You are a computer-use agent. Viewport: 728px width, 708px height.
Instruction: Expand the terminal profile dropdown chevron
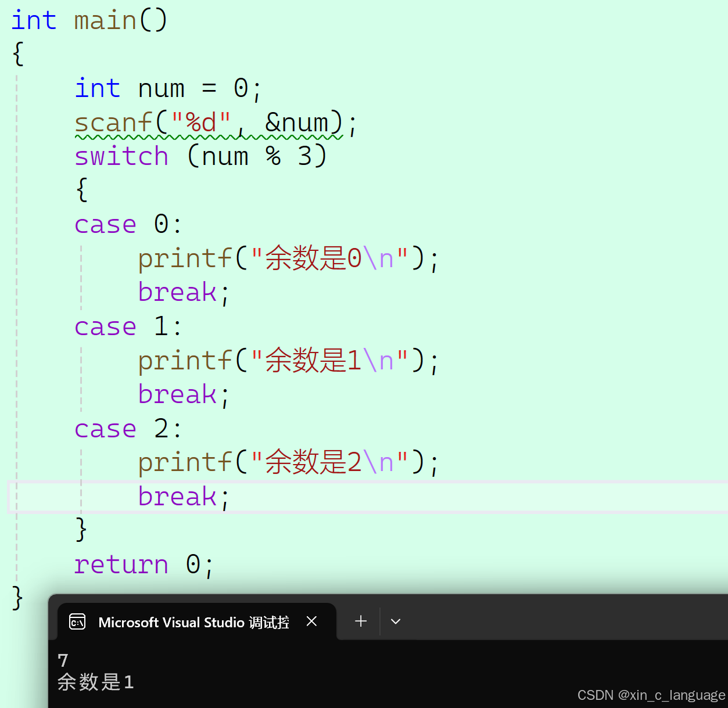click(396, 621)
